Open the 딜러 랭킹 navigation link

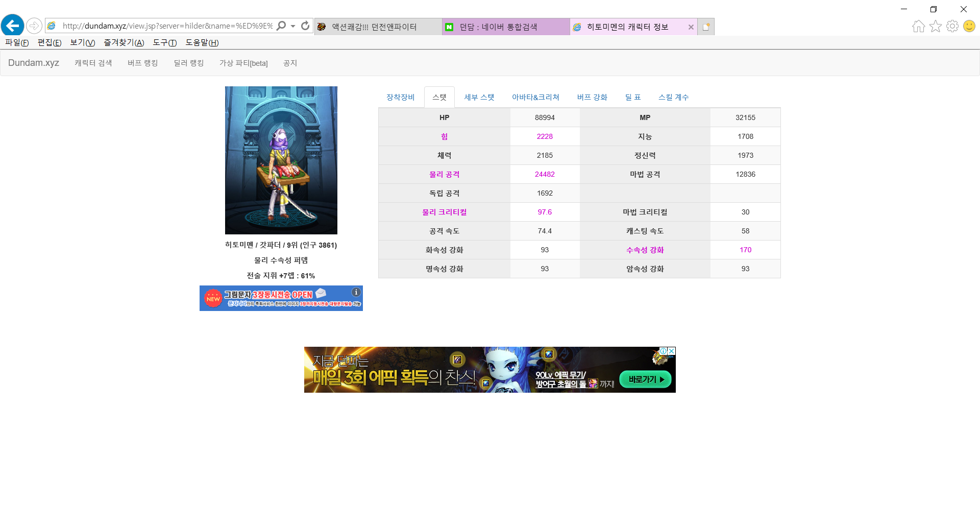[x=189, y=63]
